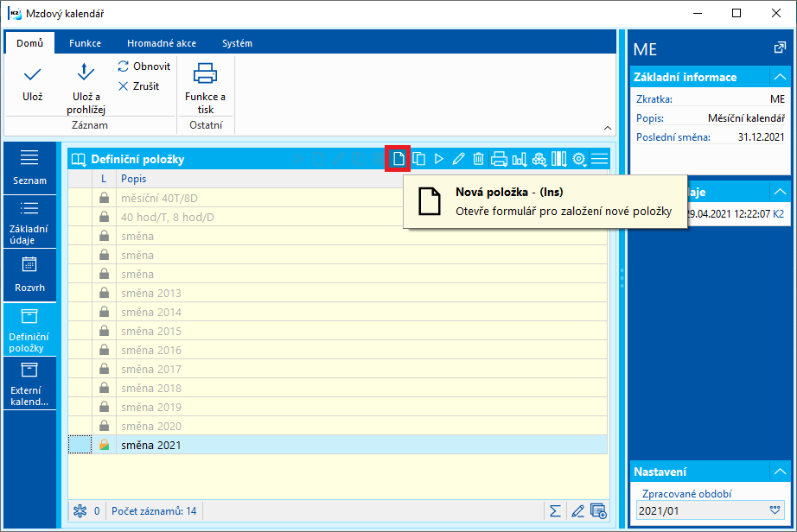The image size is (797, 532).
Task: Open Funkce a tisk printer button
Action: click(x=206, y=88)
